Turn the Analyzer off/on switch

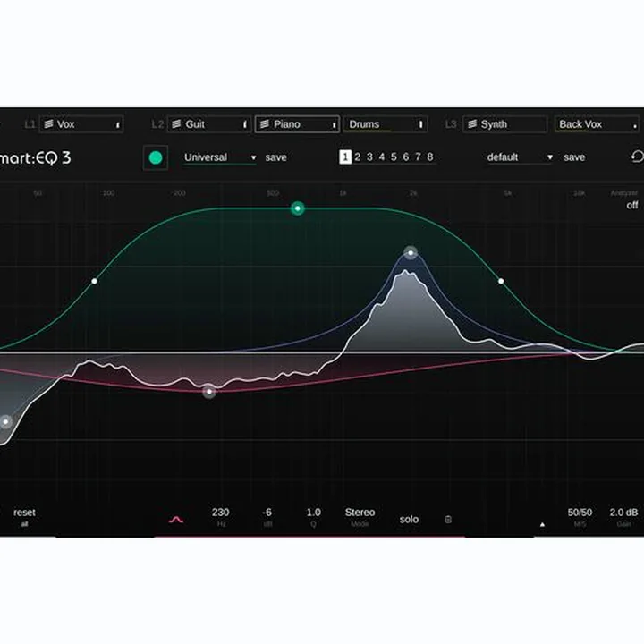pos(632,205)
